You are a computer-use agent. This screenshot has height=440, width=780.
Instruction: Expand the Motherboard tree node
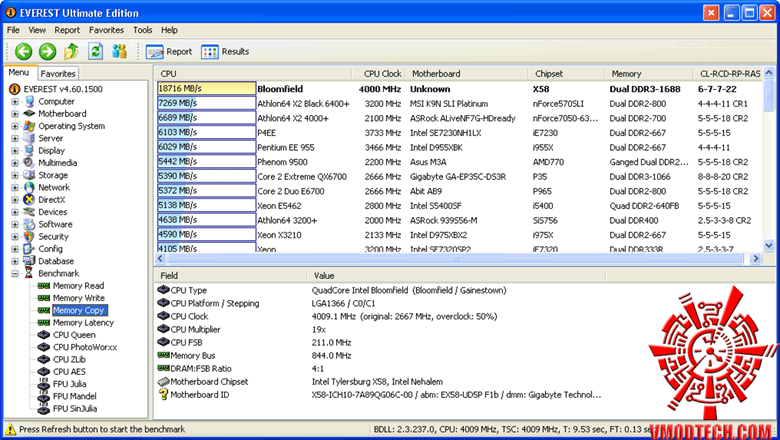pos(15,114)
